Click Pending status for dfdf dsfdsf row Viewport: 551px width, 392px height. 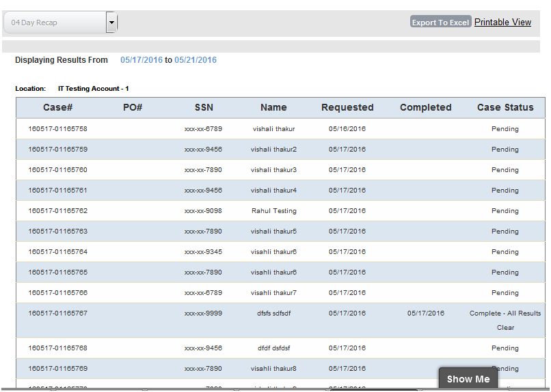(x=505, y=348)
